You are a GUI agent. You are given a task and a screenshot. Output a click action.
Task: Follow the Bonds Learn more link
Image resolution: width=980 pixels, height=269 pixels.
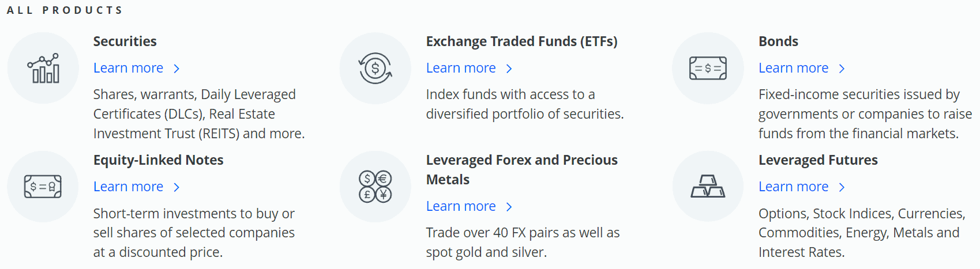793,68
